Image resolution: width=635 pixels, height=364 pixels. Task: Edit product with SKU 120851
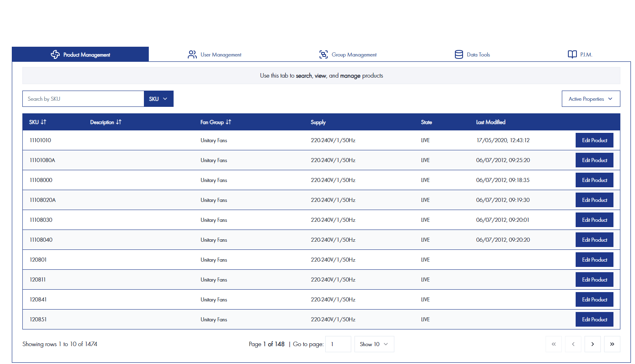click(594, 319)
